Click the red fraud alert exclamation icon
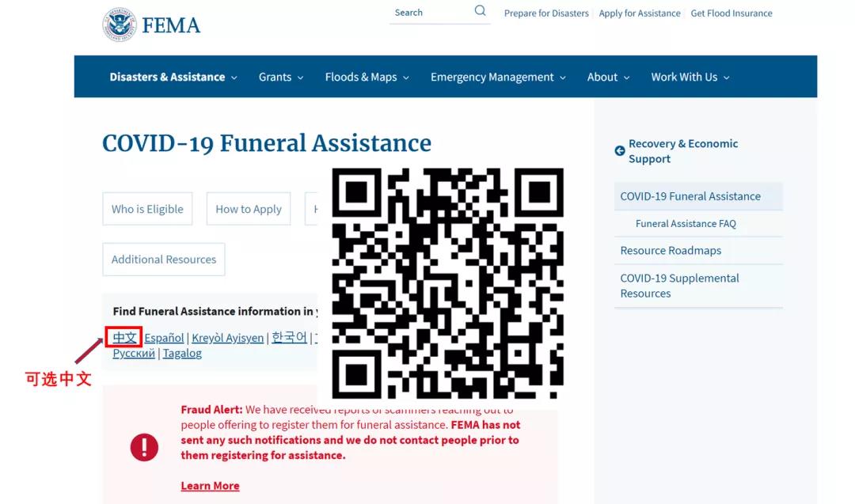 pos(145,447)
